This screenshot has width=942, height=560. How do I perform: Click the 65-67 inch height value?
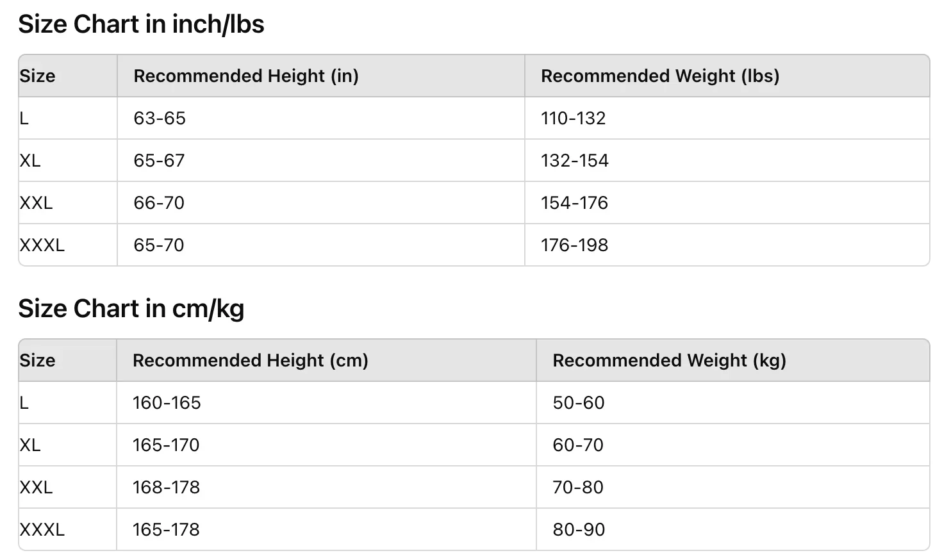[159, 161]
